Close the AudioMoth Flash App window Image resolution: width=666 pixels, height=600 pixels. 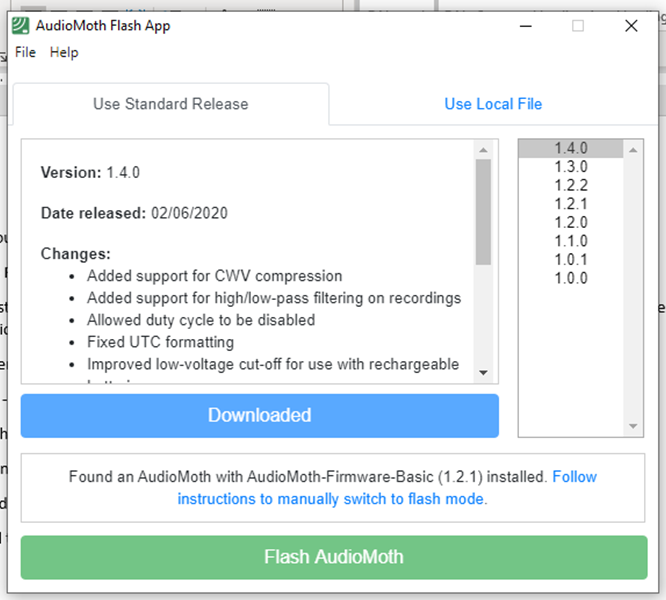[x=631, y=26]
